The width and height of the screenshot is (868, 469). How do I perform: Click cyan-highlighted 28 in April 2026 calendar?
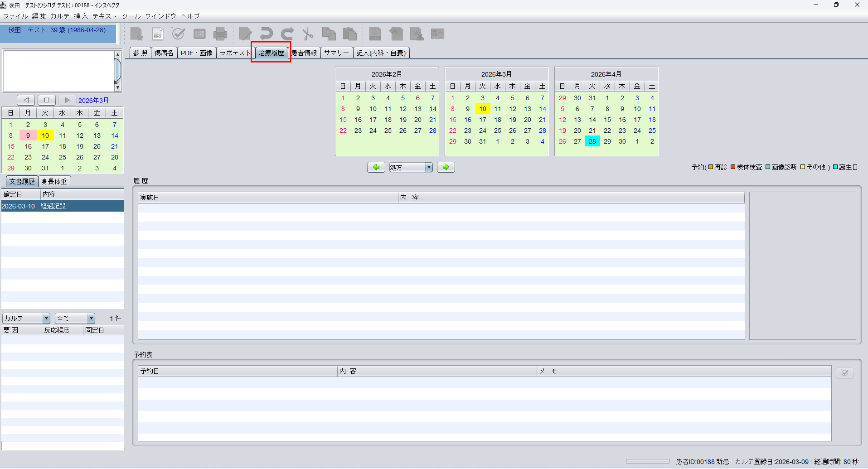[592, 141]
